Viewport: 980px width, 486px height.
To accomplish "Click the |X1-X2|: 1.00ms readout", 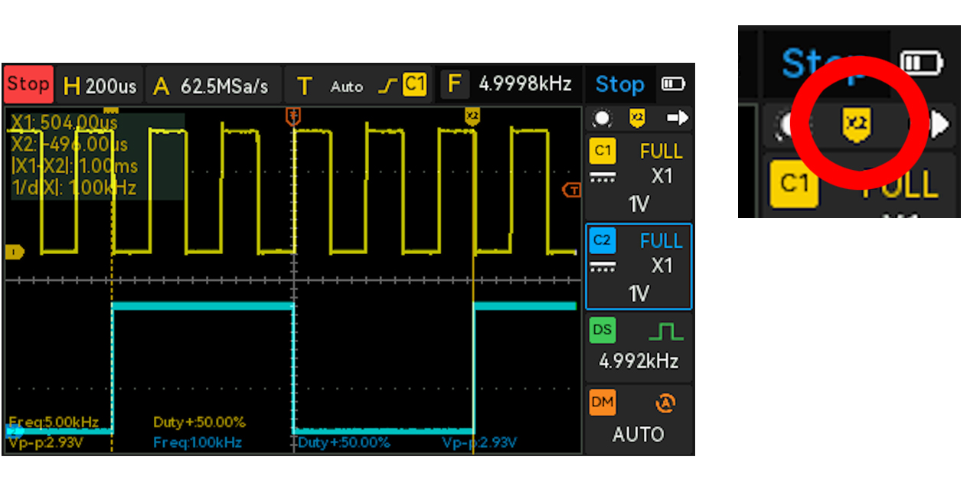I will 74,166.
